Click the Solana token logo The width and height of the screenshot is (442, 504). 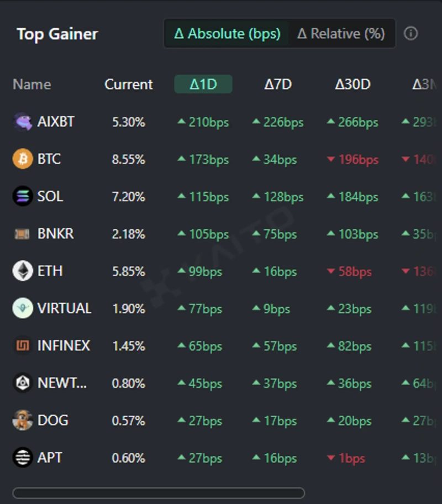tap(23, 196)
